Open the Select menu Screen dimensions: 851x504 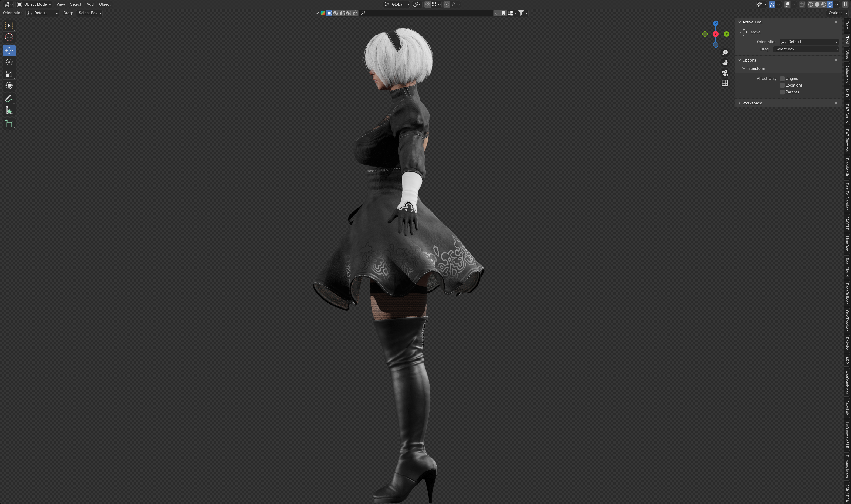coord(75,4)
